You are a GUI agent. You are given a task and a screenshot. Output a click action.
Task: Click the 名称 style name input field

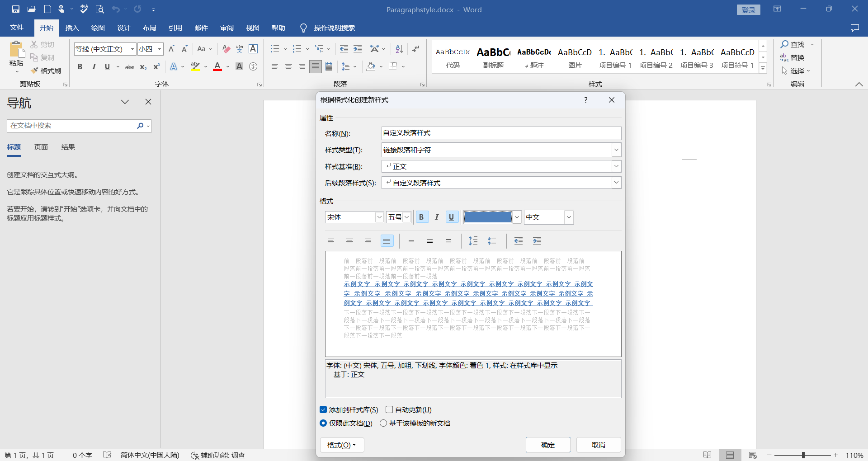pyautogui.click(x=501, y=133)
